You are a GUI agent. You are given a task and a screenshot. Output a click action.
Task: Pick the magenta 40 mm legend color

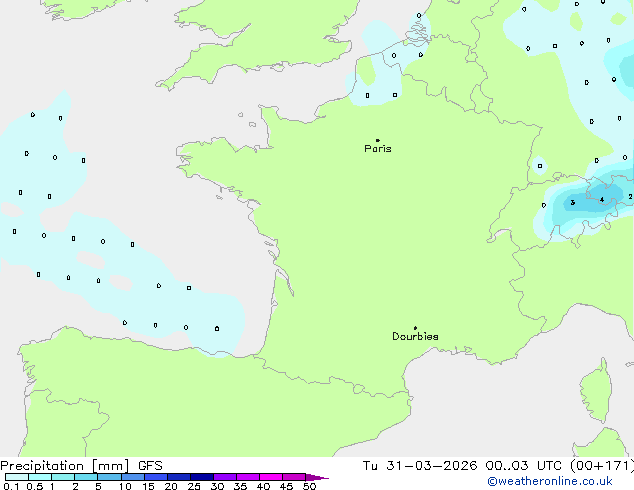(270, 477)
